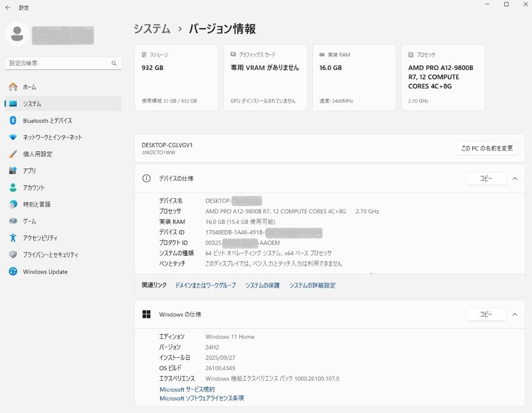Image resolution: width=532 pixels, height=413 pixels.
Task: Click この PC の名前を変更 button
Action: click(x=487, y=148)
